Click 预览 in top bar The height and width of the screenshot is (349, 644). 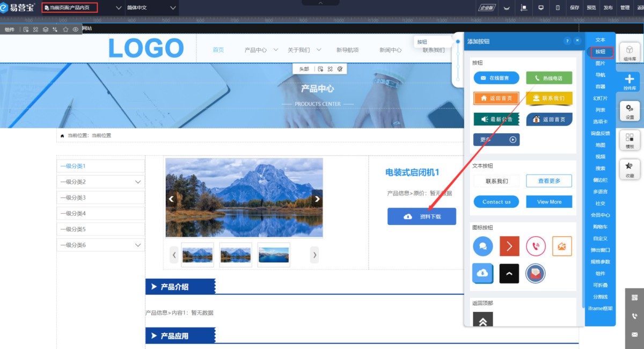click(591, 8)
